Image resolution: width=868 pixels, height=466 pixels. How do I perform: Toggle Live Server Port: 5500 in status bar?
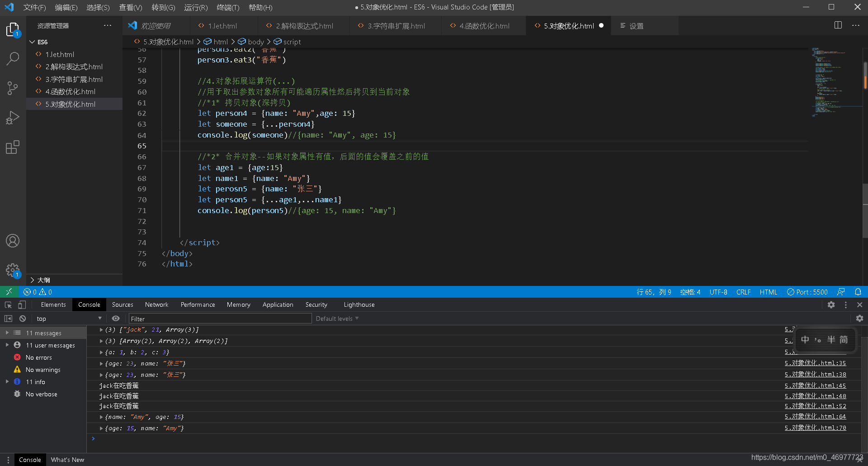[x=807, y=292]
